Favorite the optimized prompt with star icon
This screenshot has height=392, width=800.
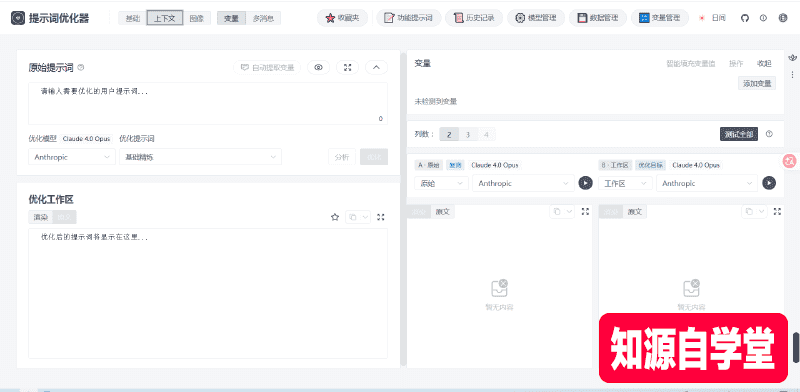coord(335,217)
